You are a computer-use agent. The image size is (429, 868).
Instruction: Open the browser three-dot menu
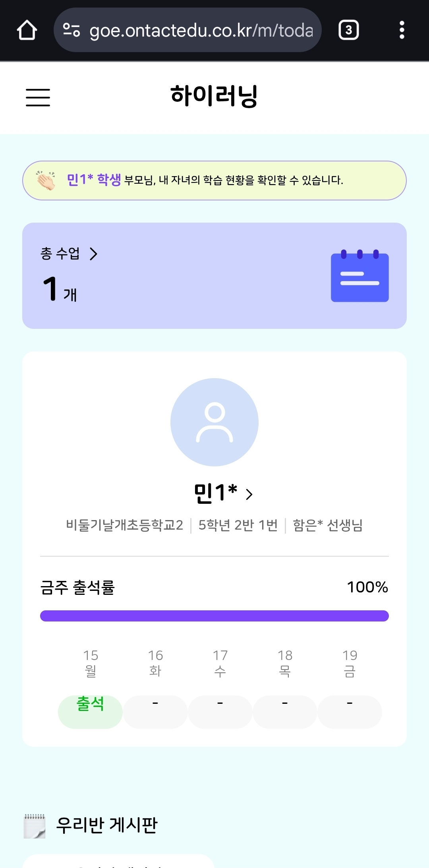pos(402,30)
